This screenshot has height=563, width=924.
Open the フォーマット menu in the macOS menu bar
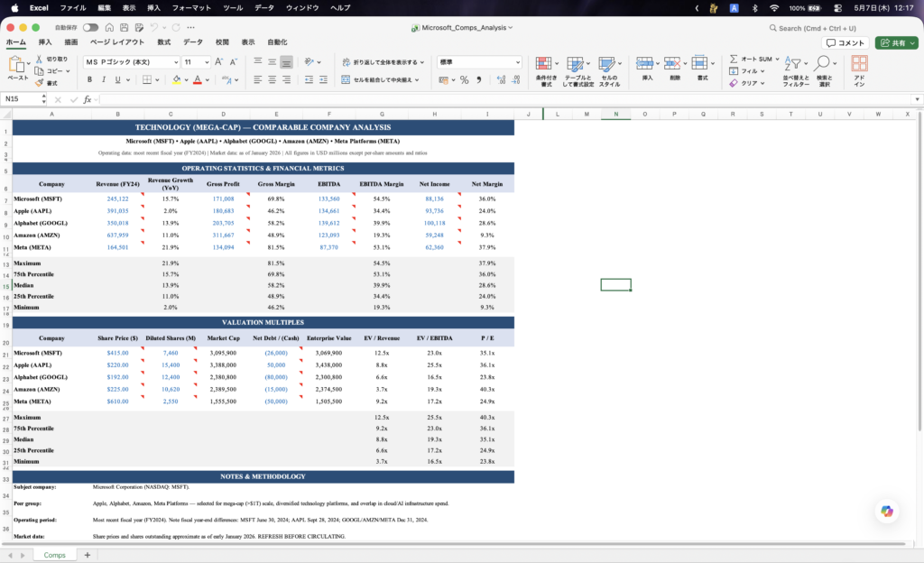191,7
